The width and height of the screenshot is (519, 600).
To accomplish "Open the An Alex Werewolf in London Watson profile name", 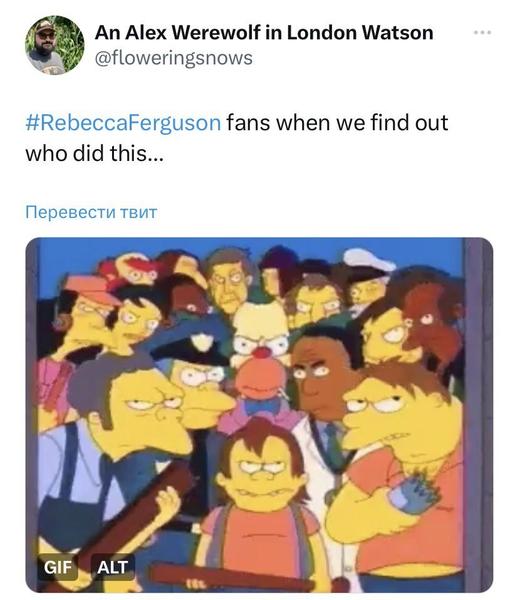I will pyautogui.click(x=264, y=33).
